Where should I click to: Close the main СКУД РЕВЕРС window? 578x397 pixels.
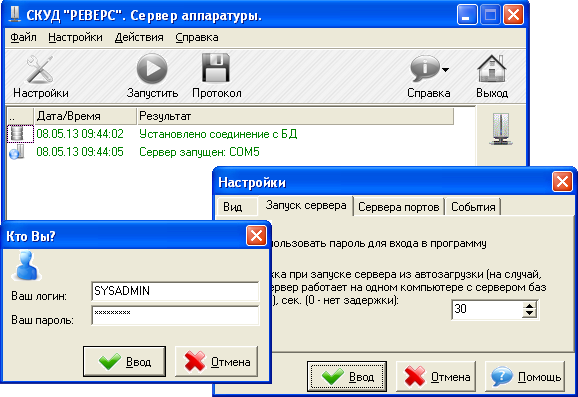coord(513,15)
